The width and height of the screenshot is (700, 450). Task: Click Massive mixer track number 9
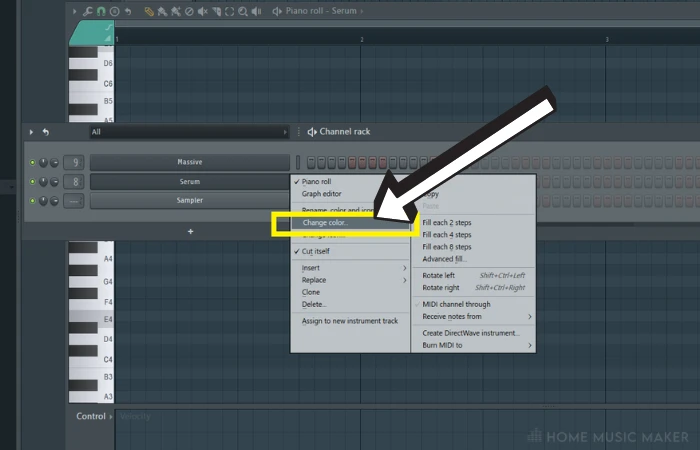coord(74,162)
